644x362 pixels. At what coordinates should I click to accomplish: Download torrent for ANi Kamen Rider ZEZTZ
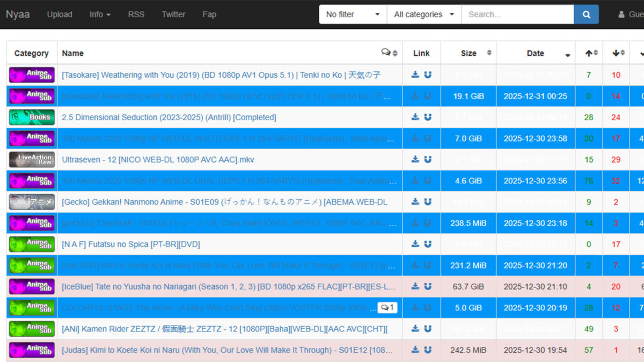tap(415, 329)
